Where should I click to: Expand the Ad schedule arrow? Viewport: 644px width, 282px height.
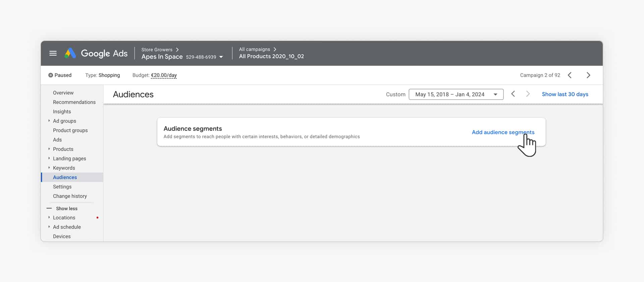point(49,227)
